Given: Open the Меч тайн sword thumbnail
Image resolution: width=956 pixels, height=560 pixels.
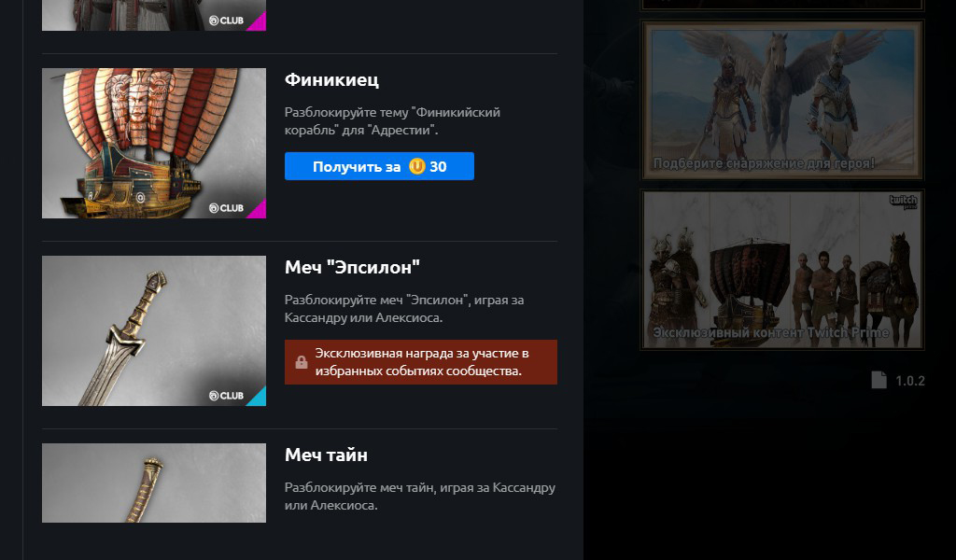Looking at the screenshot, I should tap(154, 483).
